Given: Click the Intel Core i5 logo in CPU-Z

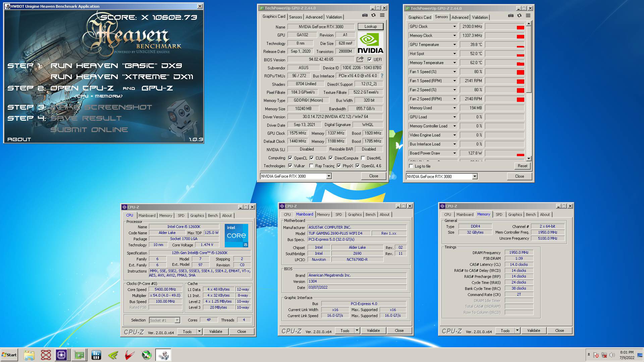Looking at the screenshot, I should click(236, 235).
